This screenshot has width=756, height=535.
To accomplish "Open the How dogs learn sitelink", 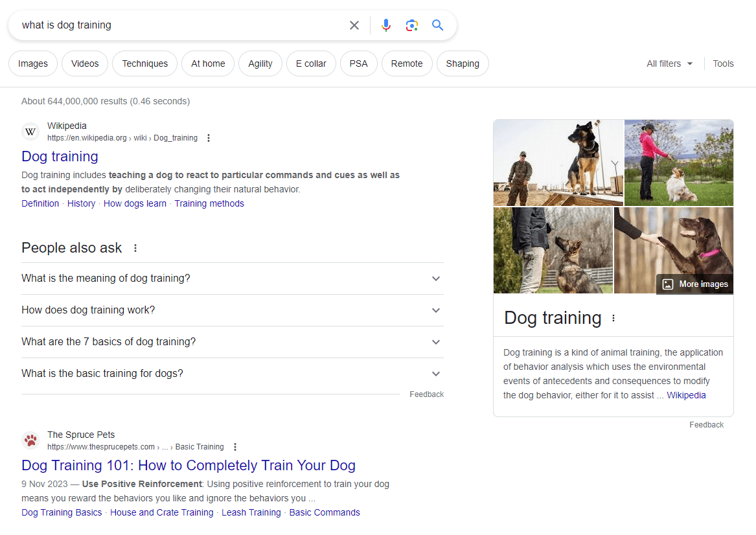I will [135, 204].
